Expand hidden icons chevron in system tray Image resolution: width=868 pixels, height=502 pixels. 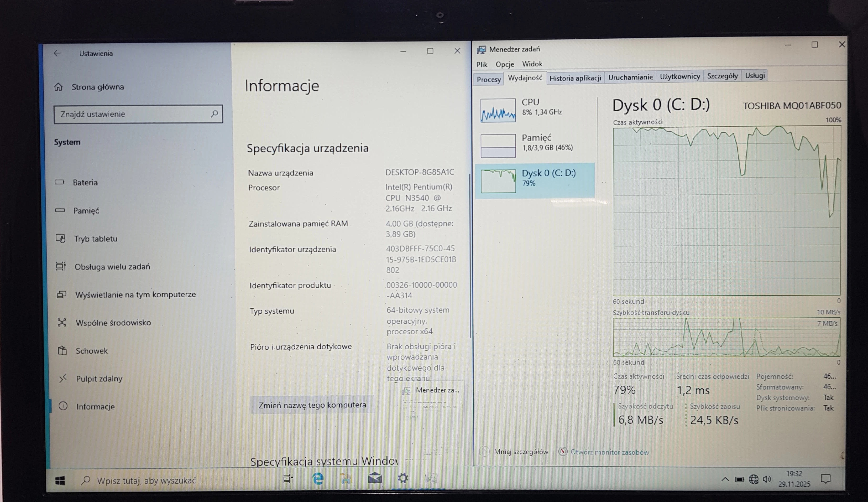click(x=725, y=479)
